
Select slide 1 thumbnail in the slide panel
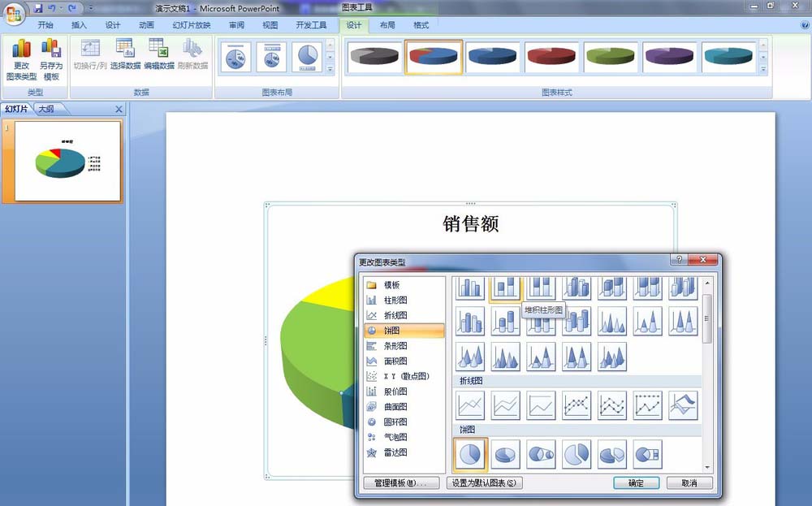coord(68,161)
